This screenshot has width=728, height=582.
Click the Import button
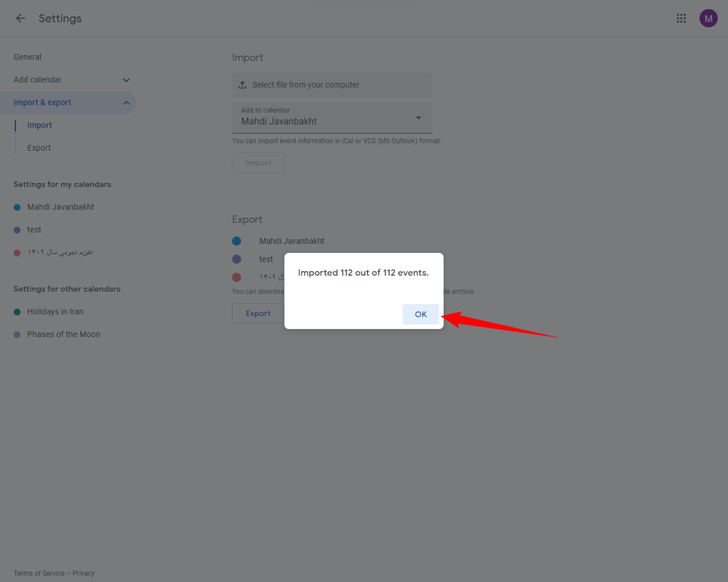tap(258, 163)
